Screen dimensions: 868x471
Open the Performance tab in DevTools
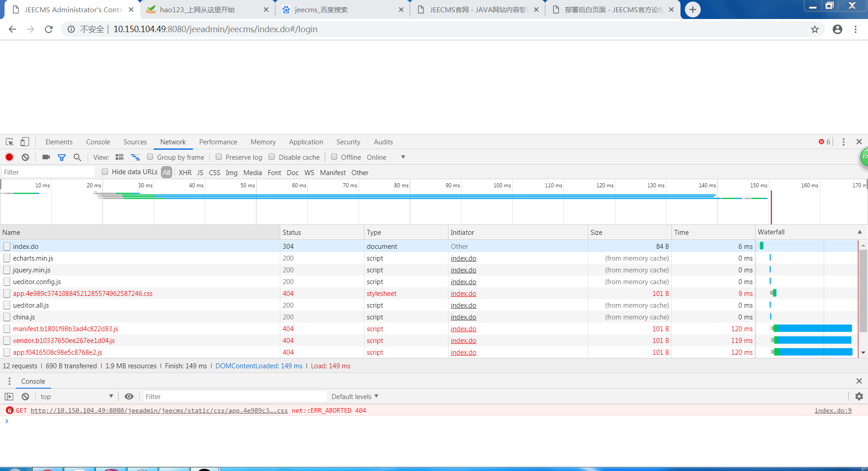point(218,142)
